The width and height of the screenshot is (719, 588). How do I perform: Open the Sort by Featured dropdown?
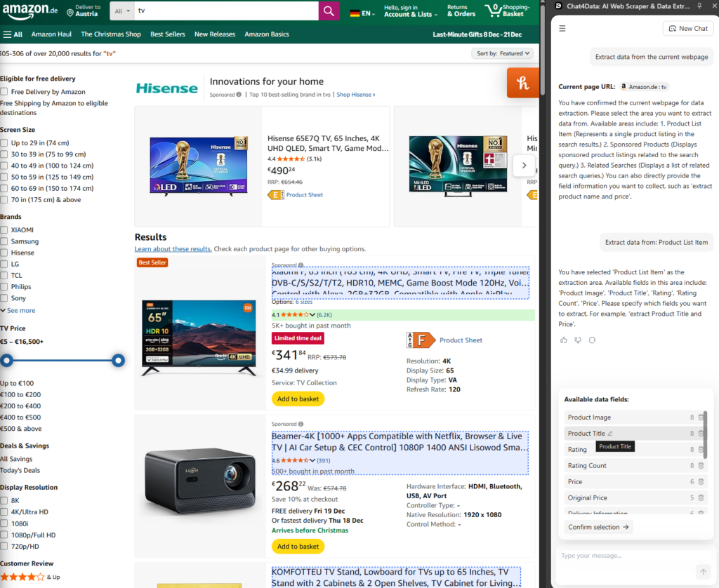click(504, 53)
